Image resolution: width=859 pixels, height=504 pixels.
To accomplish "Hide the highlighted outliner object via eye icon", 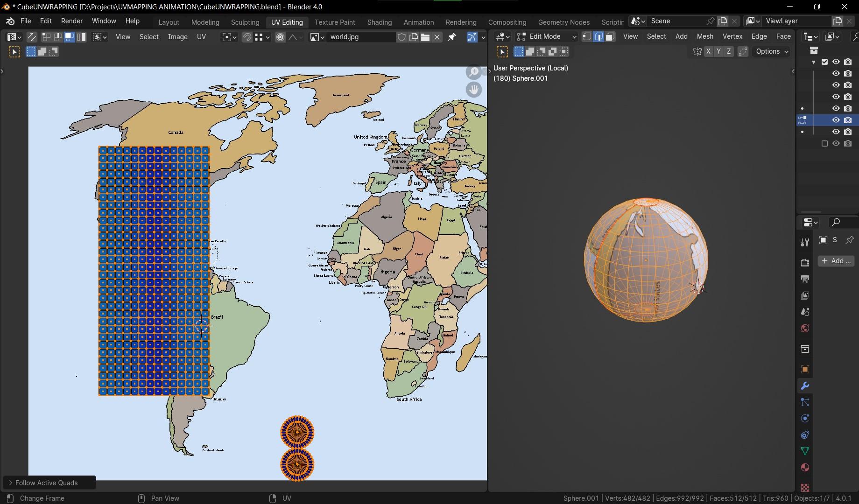I will [x=836, y=120].
